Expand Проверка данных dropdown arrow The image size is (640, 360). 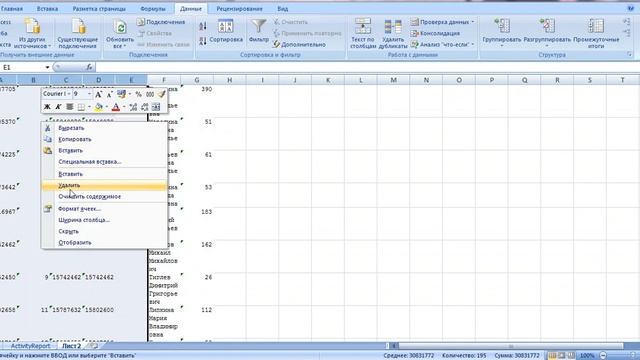(473, 22)
